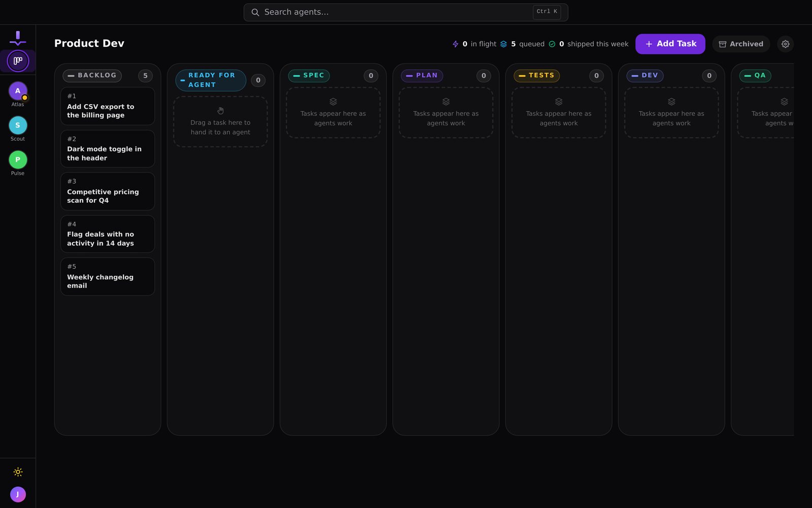Click the checkmark shipped icon
Screen dimensions: 812x508
coord(552,44)
